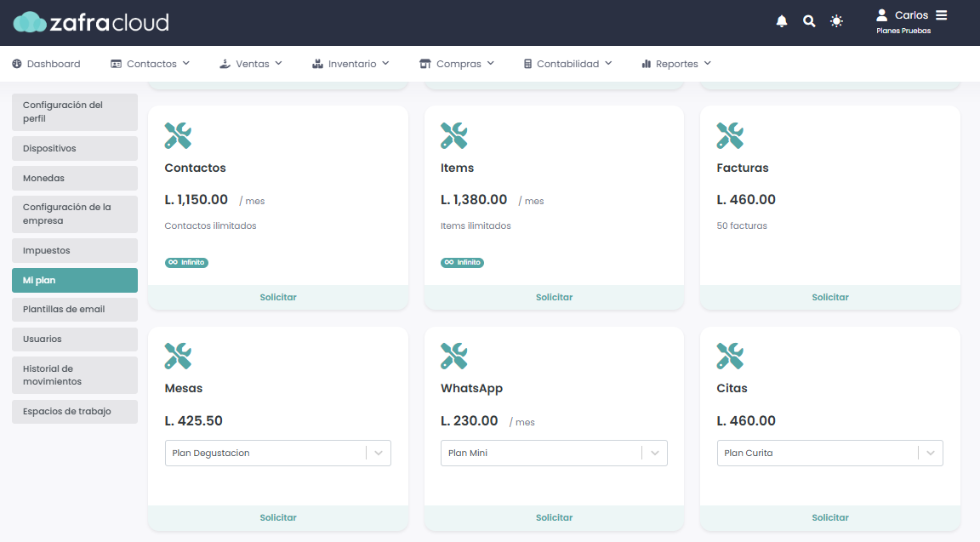Open the Plan Mini dropdown
Image resolution: width=980 pixels, height=542 pixels.
pos(554,454)
